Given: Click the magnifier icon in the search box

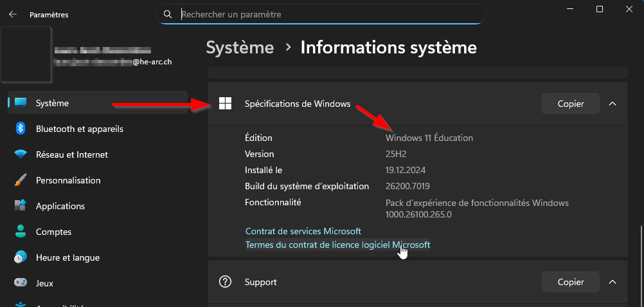Looking at the screenshot, I should tap(168, 14).
